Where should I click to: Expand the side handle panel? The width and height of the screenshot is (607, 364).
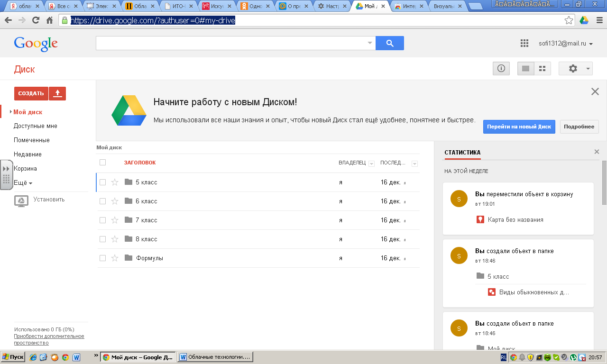[6, 175]
